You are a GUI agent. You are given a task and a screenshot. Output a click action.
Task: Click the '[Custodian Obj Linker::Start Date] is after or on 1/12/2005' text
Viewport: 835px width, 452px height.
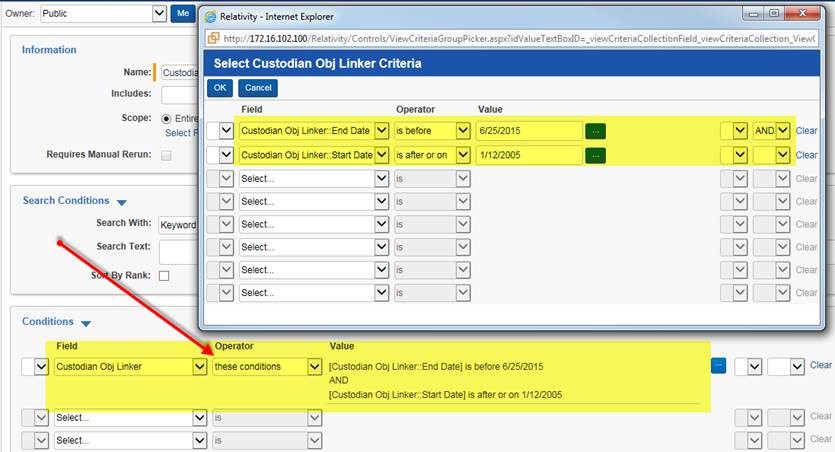[445, 395]
